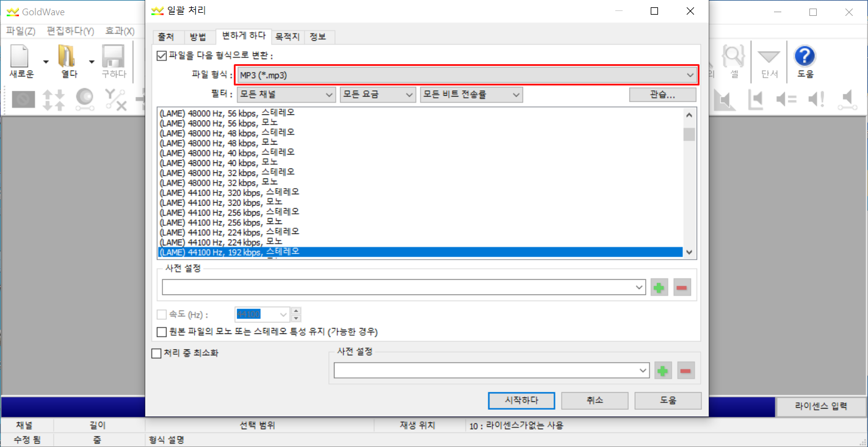Screen dimensions: 868x447
Task: Open the '모든 비트 전송률' filter dropdown
Action: click(472, 95)
